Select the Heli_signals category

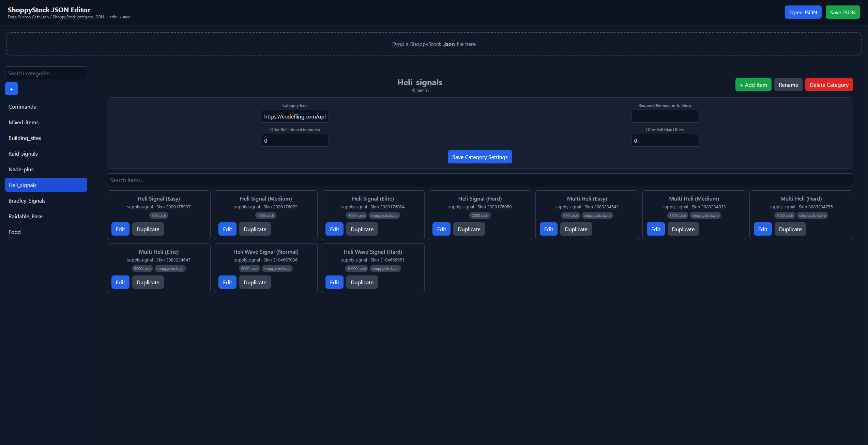pos(46,185)
